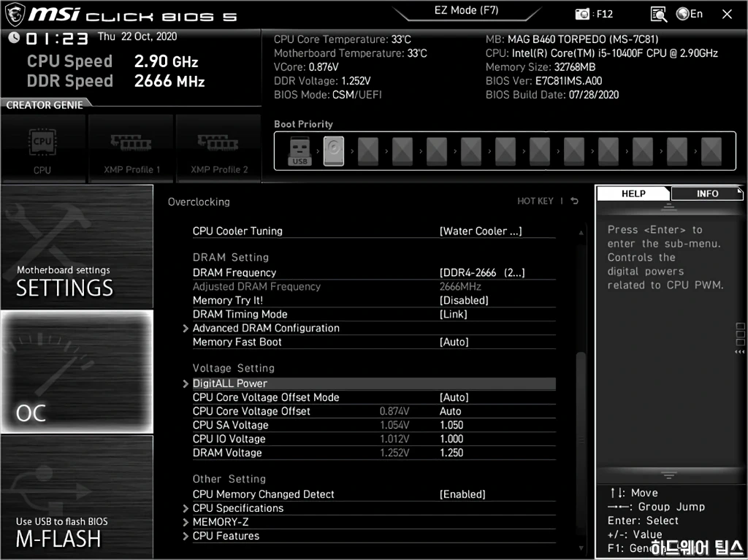Click the help panel side expand handle
The width and height of the screenshot is (748, 560).
click(741, 338)
